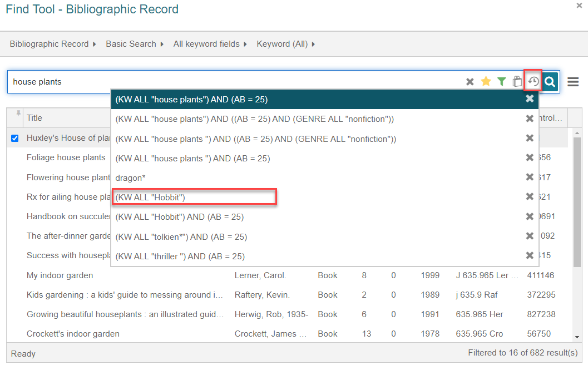Select the row Growing beautiful houseplants
Image resolution: width=588 pixels, height=365 pixels.
287,314
